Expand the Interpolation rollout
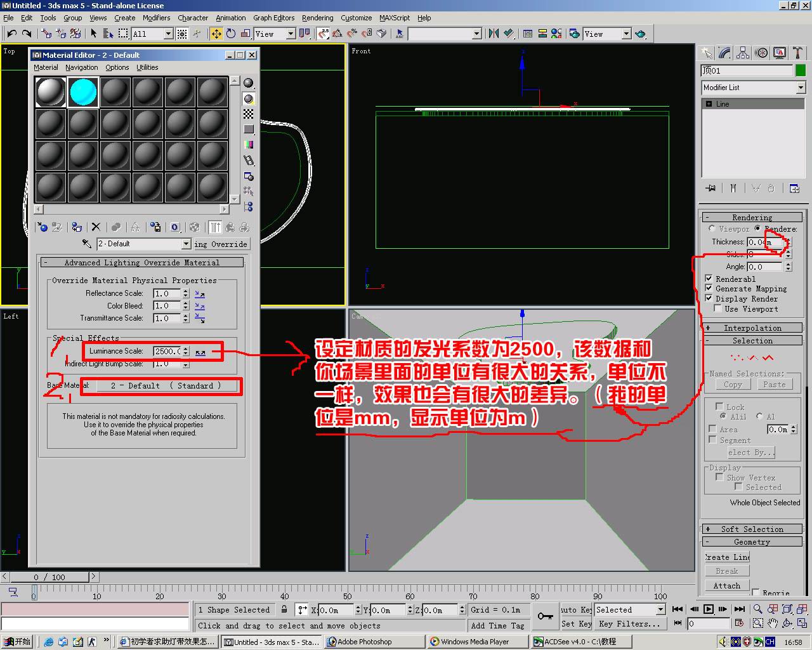Screen dimensions: 812x650 (x=752, y=328)
